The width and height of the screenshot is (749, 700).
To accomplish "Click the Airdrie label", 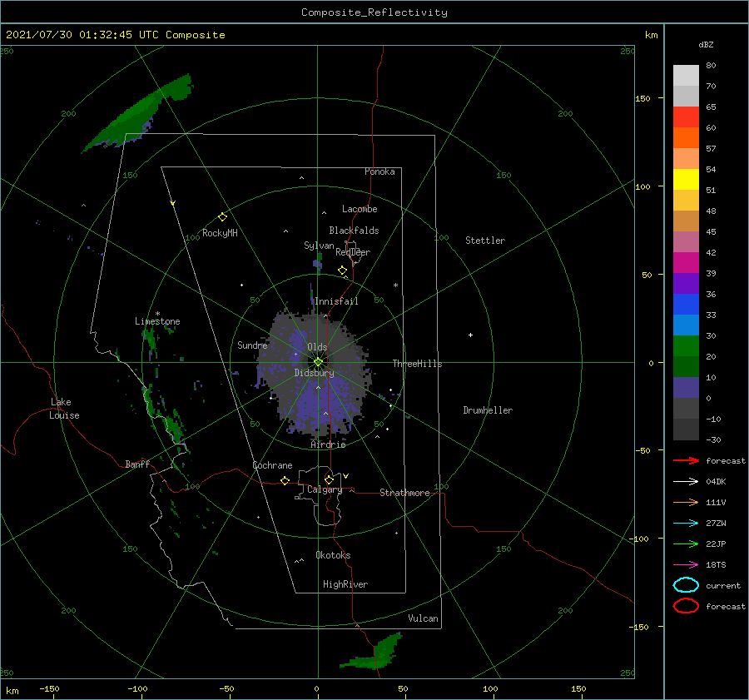I will (x=328, y=444).
